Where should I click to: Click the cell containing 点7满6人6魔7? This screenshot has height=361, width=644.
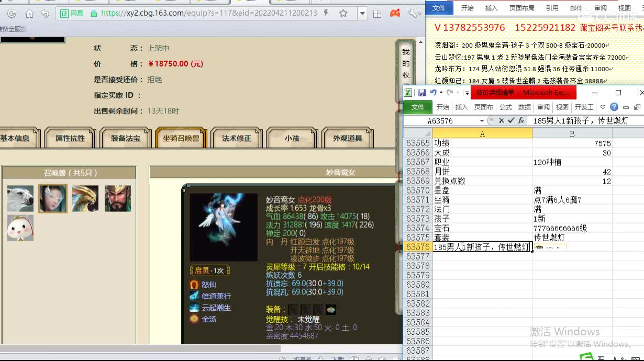(x=572, y=200)
